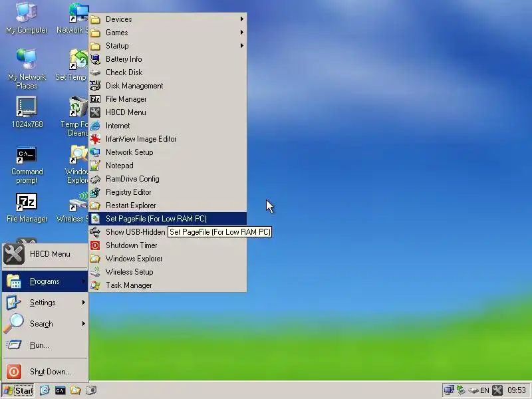
Task: Click the quick launch folder icon on taskbar
Action: click(75, 390)
